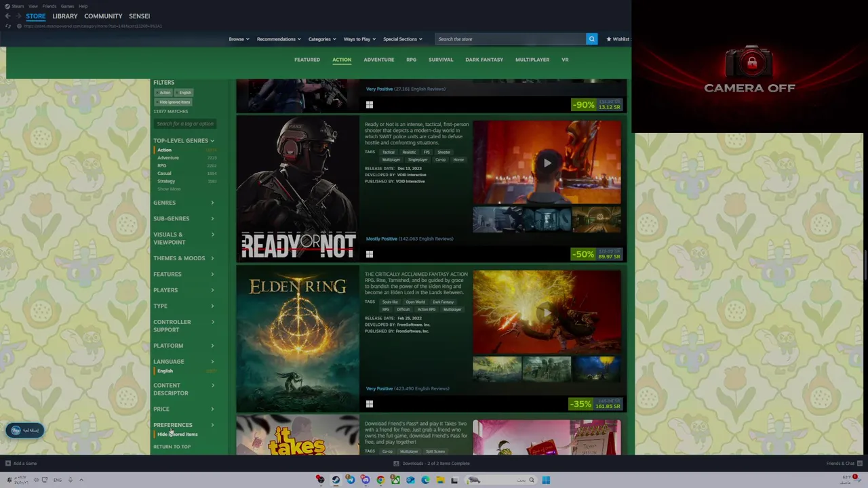This screenshot has height=488, width=868.
Task: Open the Categories dropdown menu
Action: coord(322,39)
